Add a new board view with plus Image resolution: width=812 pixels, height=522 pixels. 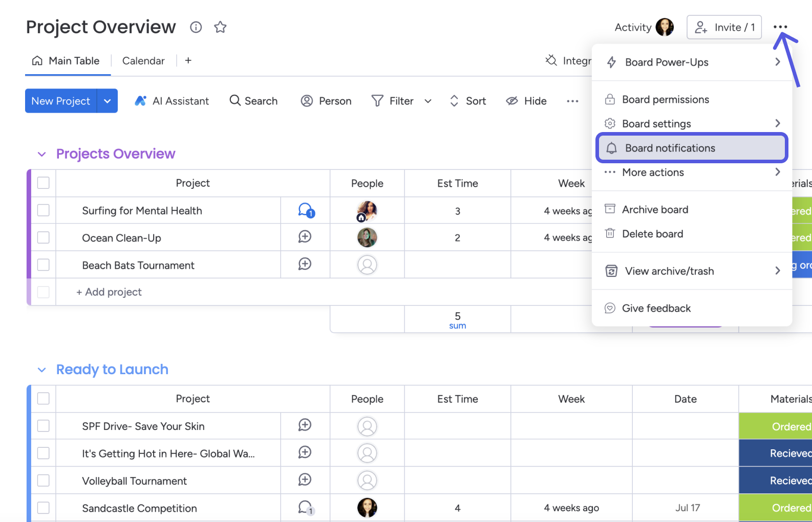(188, 60)
